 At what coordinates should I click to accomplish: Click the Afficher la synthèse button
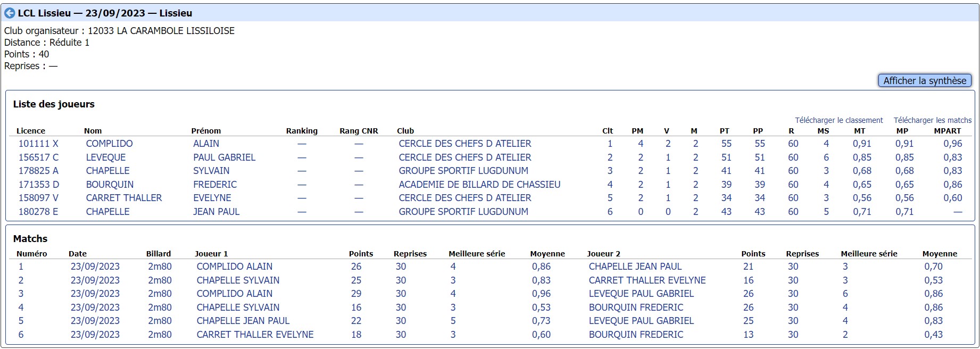point(925,81)
